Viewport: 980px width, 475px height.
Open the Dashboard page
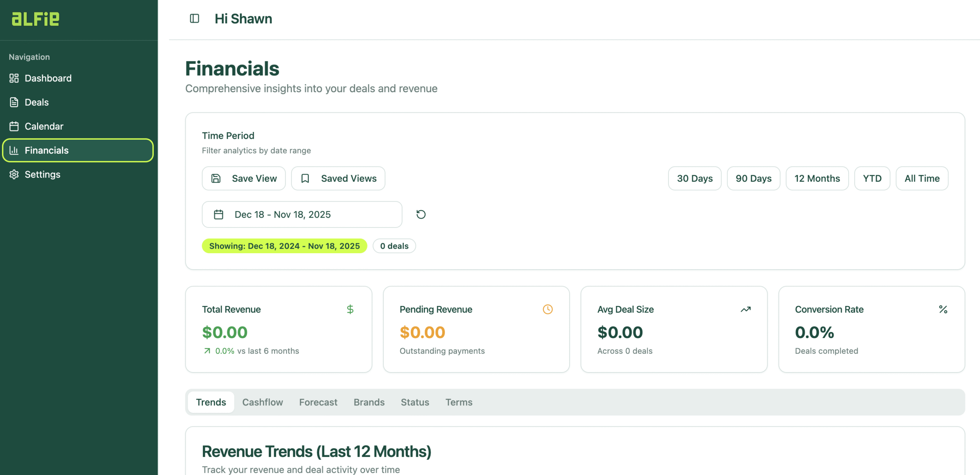48,78
